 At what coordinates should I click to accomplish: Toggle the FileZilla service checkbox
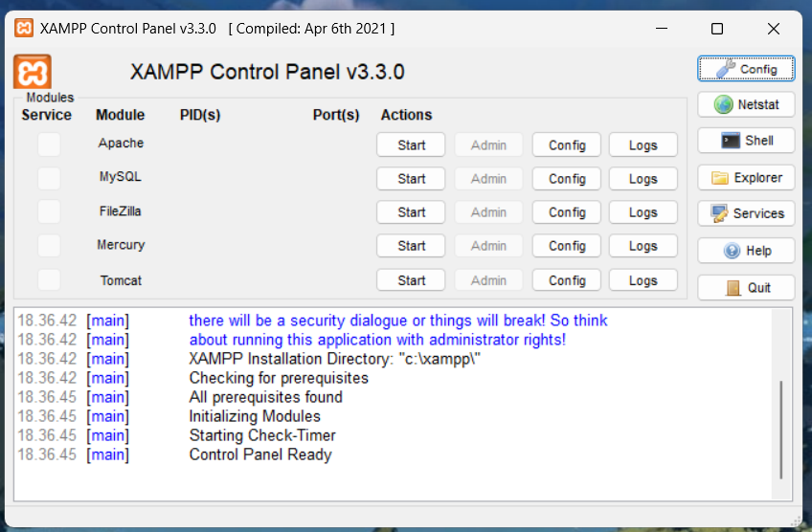click(49, 211)
